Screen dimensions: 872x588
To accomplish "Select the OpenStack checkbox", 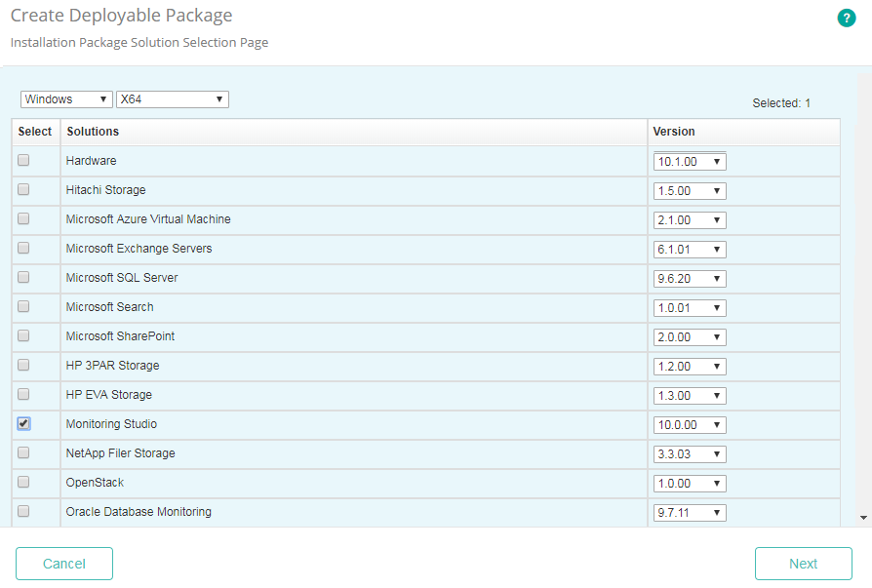I will point(22,482).
